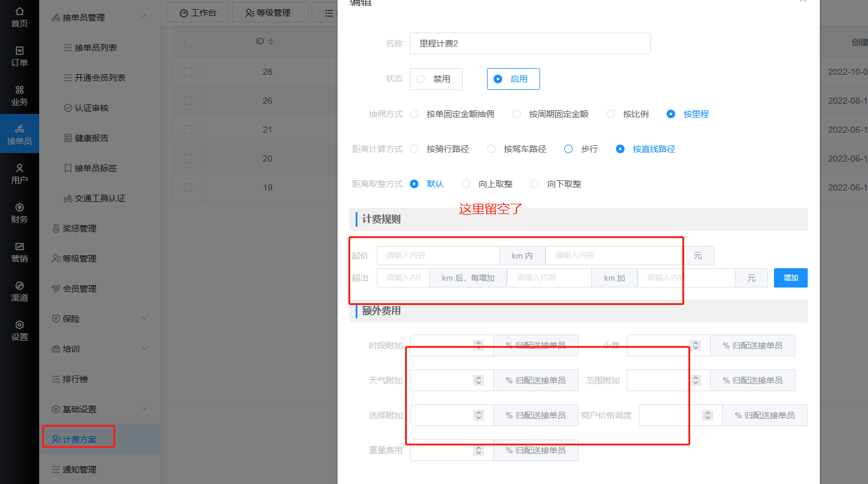868x484 pixels.
Task: Open the 业务 section icon
Action: [x=19, y=90]
